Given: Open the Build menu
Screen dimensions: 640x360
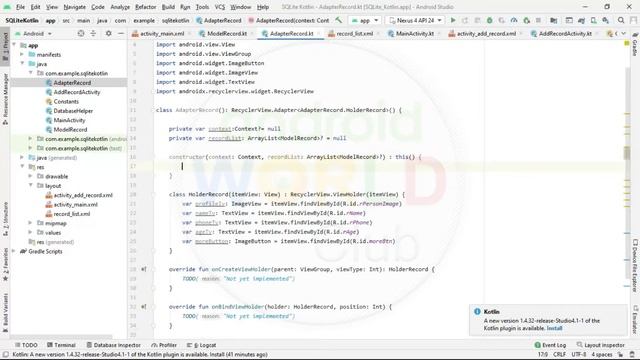Looking at the screenshot, I should coord(168,7).
